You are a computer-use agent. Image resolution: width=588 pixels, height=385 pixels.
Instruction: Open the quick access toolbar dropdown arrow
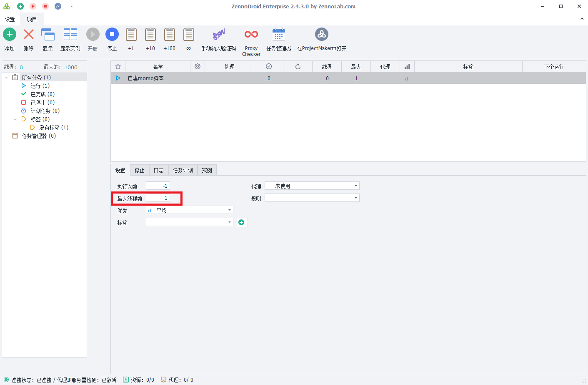tap(72, 6)
